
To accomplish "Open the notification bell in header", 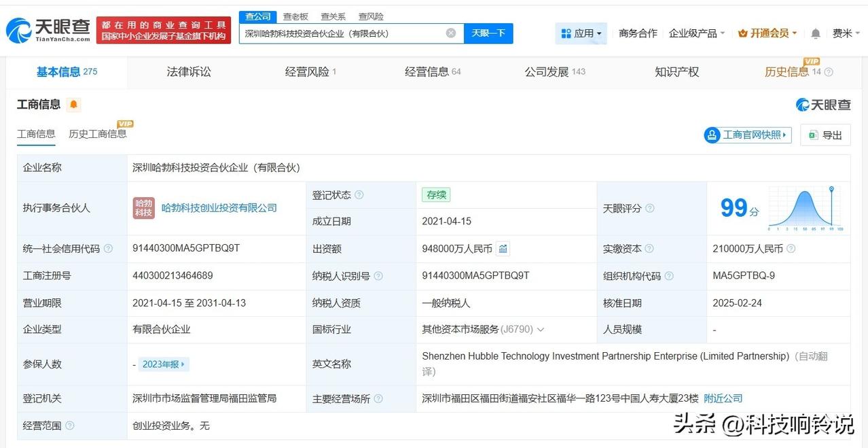I will (816, 33).
